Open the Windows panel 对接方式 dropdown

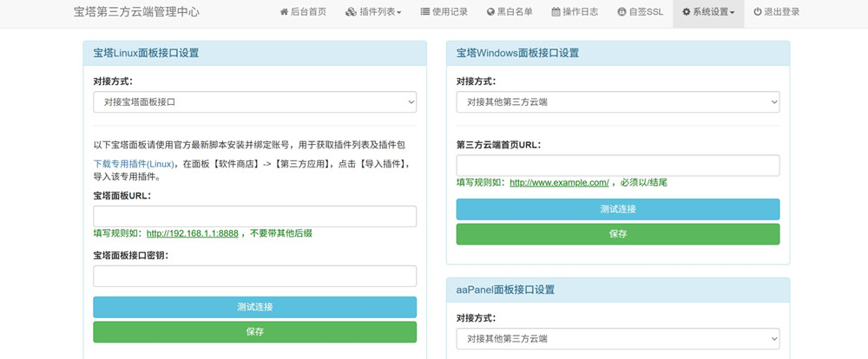pos(617,102)
